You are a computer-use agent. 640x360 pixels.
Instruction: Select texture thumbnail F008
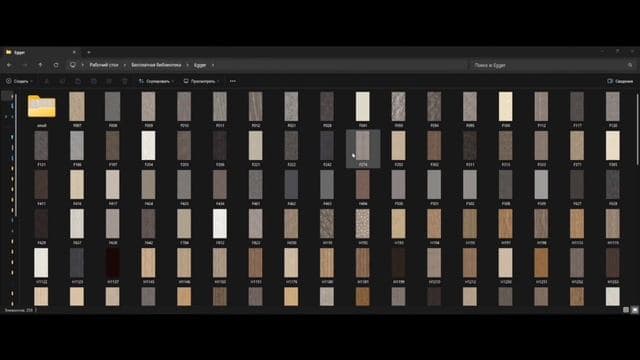[x=113, y=107]
